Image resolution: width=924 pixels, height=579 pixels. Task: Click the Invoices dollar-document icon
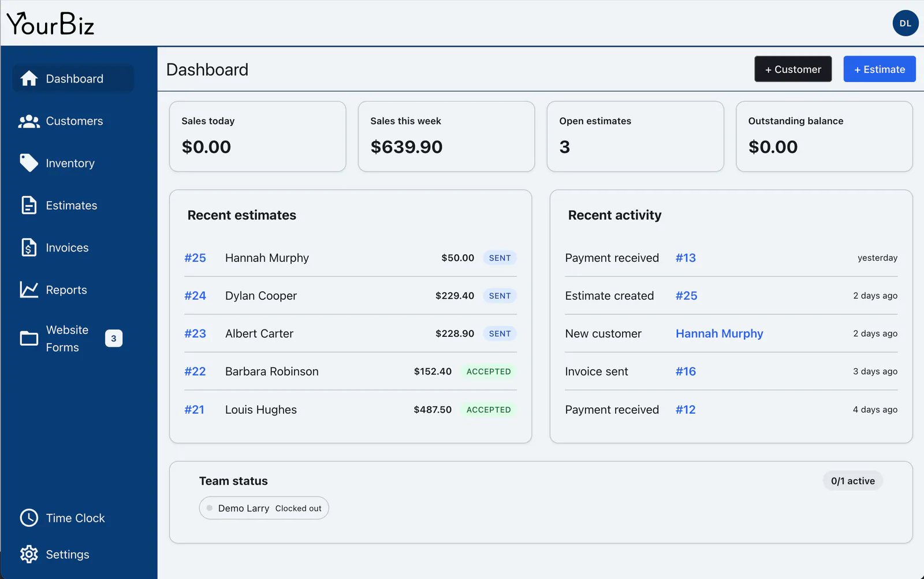pos(29,247)
